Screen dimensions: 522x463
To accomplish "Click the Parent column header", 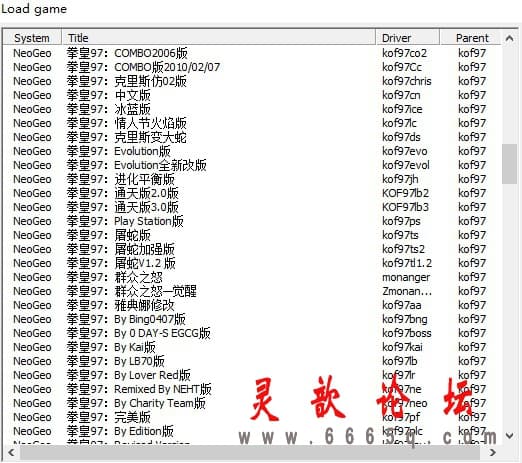I will click(471, 38).
